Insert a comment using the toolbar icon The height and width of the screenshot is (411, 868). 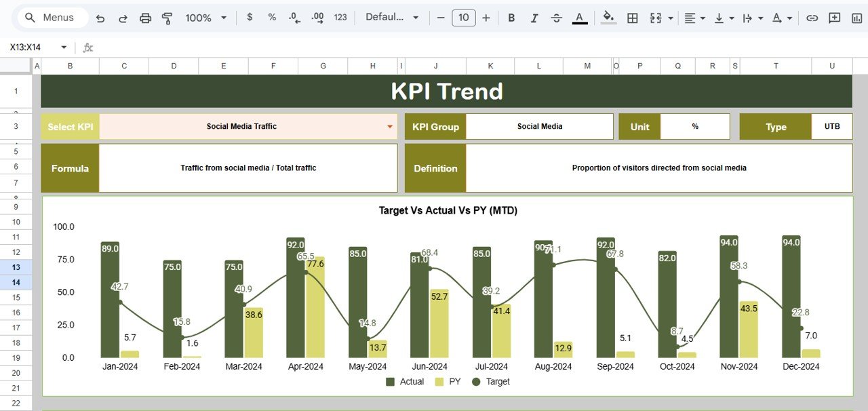pyautogui.click(x=835, y=18)
